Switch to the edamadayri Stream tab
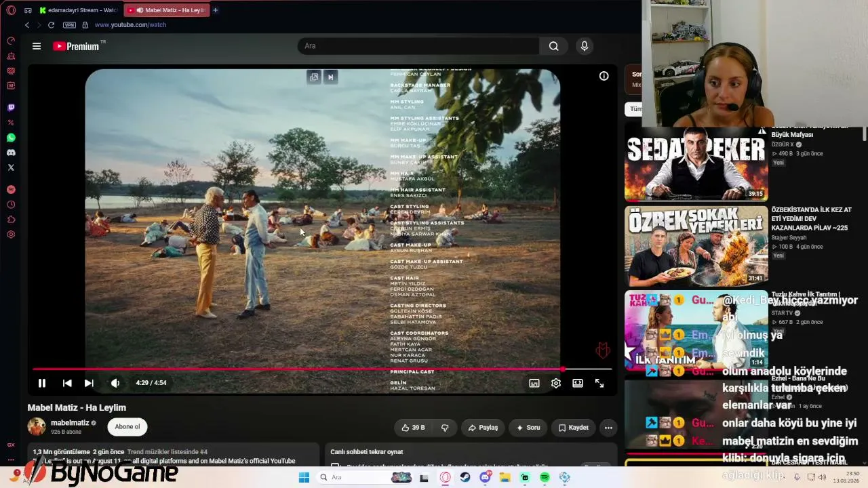The width and height of the screenshot is (868, 488). (x=79, y=10)
